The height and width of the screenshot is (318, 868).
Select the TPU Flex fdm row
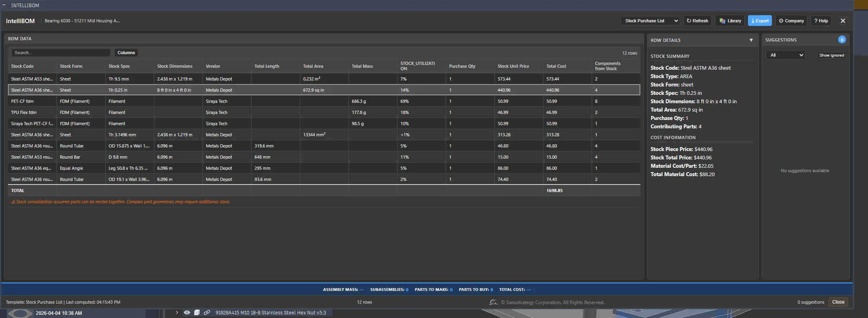click(324, 112)
